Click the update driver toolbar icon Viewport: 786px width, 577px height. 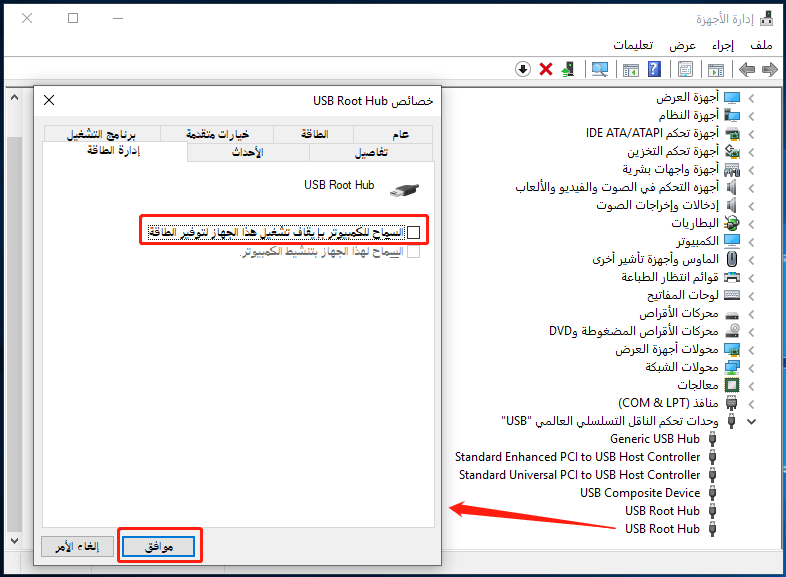(x=569, y=69)
